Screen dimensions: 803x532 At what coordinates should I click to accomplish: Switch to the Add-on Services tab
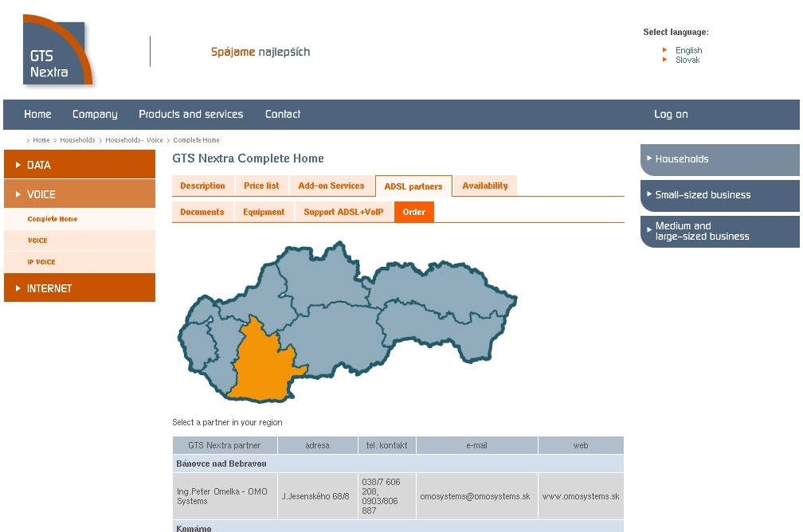(331, 186)
